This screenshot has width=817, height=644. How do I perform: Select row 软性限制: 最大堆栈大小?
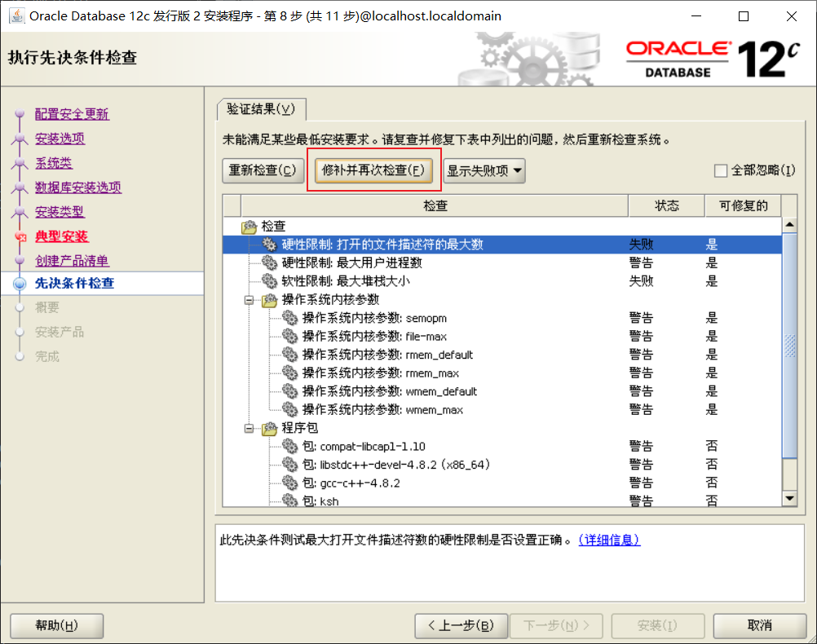(502, 281)
